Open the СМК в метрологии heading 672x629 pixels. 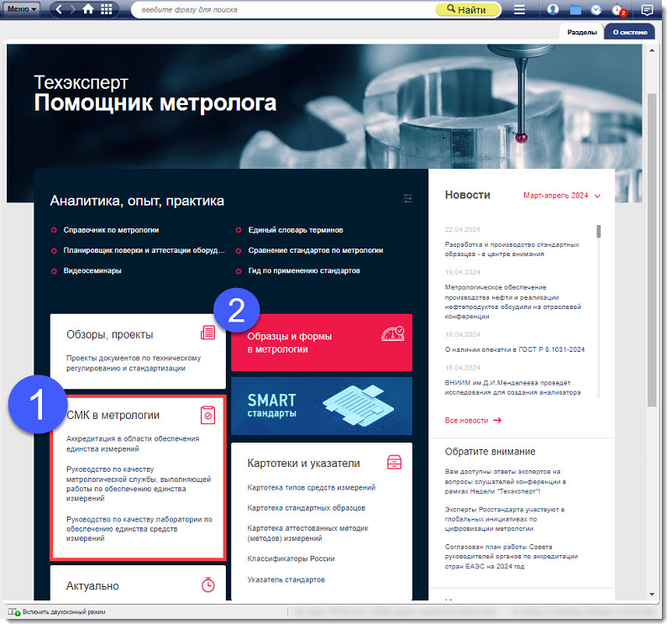click(113, 415)
